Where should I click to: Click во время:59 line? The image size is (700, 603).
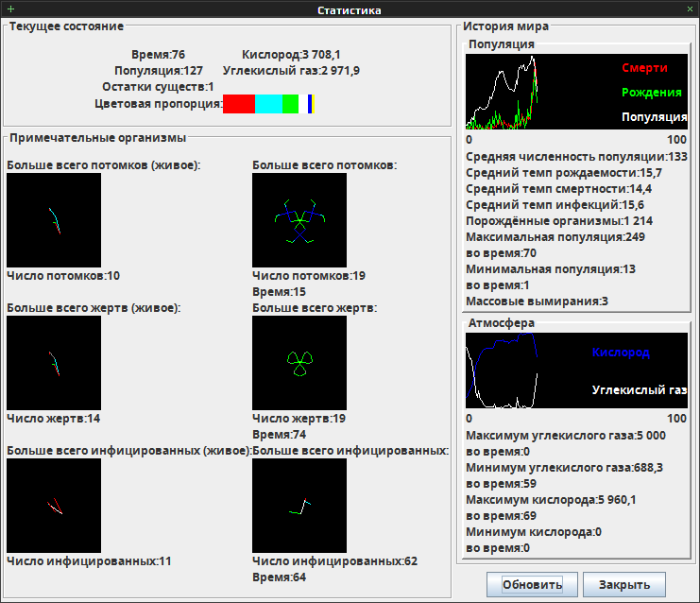(501, 484)
